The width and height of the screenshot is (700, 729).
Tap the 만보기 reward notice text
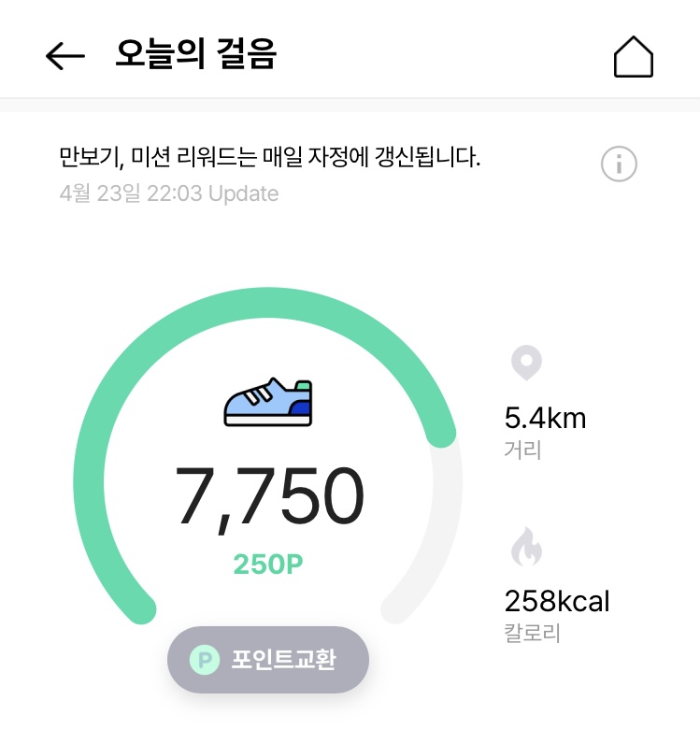(269, 157)
